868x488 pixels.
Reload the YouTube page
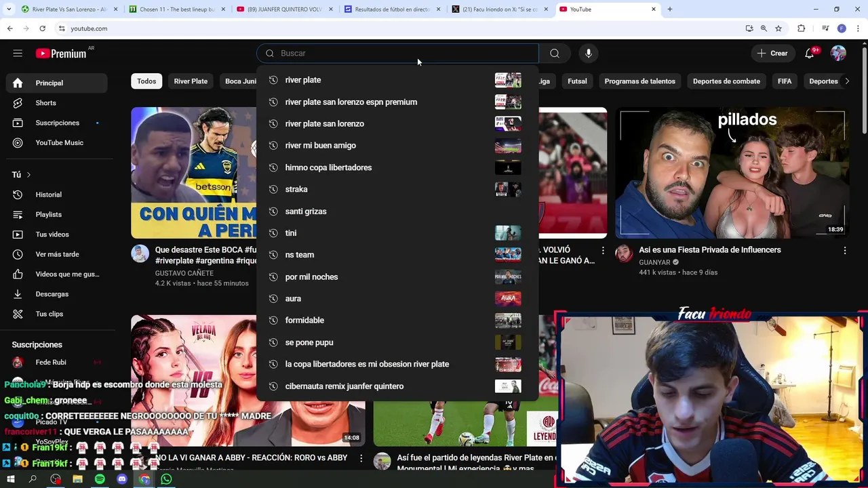(x=42, y=28)
